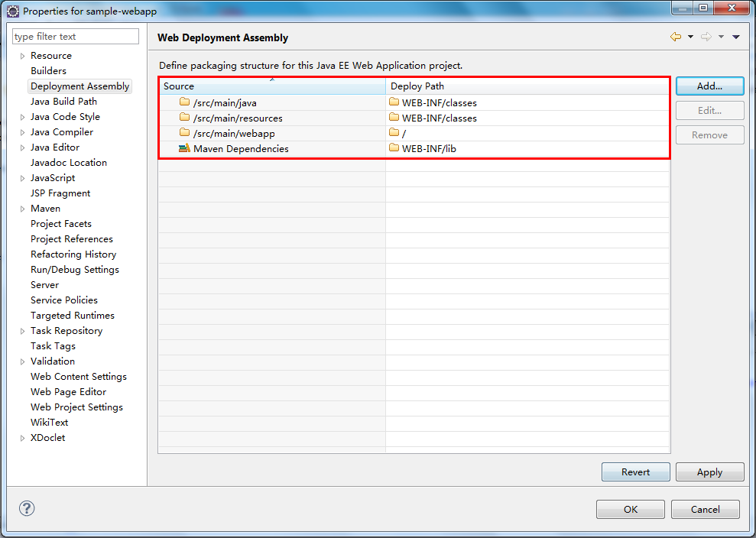Open the forward history dropdown arrow
Viewport: 756px width, 538px height.
click(721, 37)
